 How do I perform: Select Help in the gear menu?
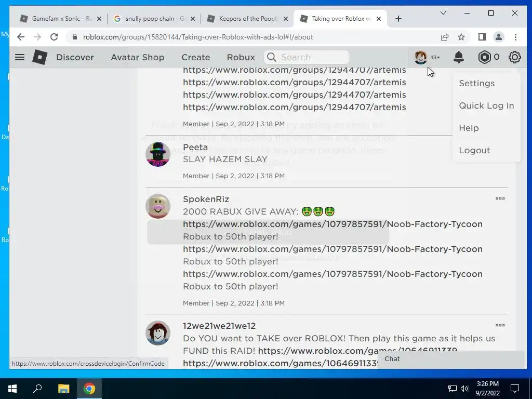(x=469, y=128)
